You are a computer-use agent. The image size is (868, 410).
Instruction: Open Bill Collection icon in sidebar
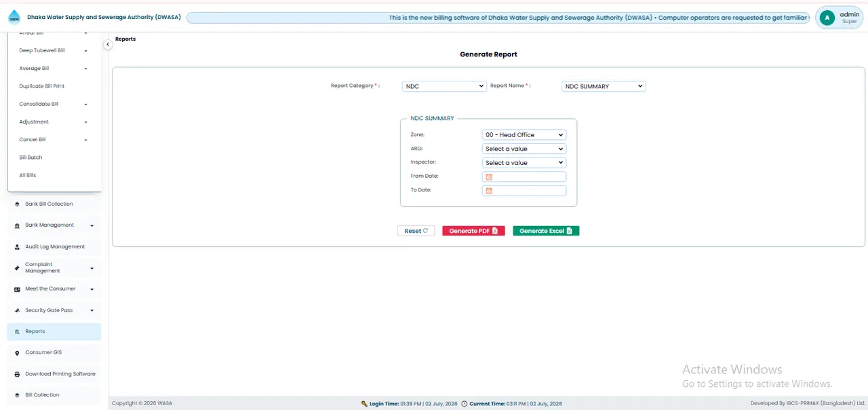[17, 395]
